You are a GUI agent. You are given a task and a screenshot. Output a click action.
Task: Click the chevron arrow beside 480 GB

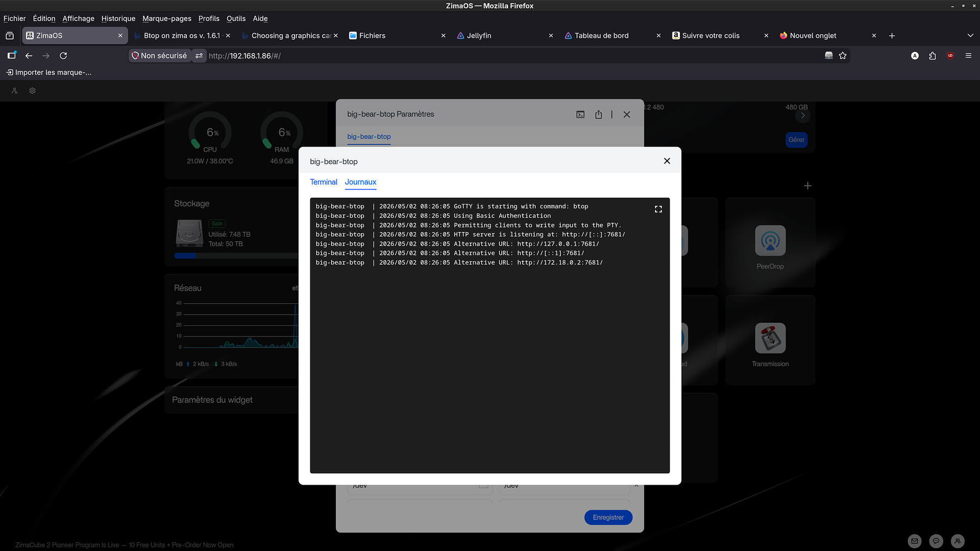[803, 115]
